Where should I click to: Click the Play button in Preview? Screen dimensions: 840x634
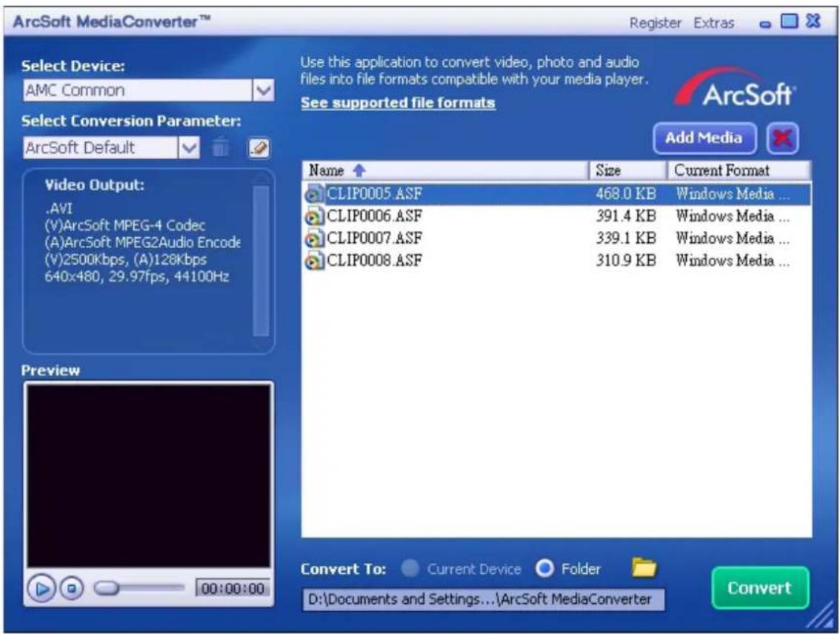tap(41, 589)
